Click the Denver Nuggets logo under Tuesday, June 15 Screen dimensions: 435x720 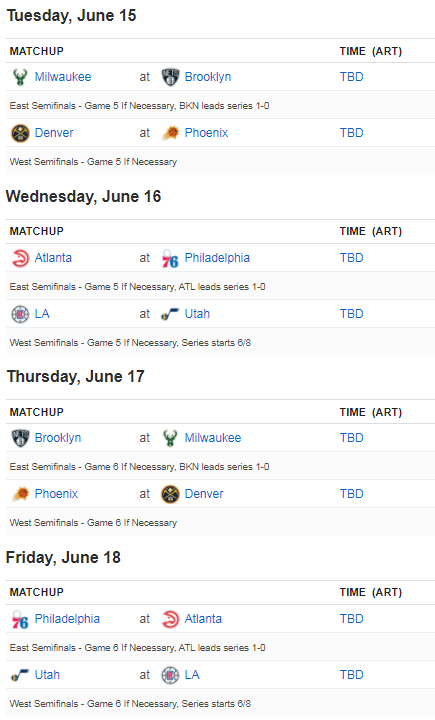[x=20, y=133]
